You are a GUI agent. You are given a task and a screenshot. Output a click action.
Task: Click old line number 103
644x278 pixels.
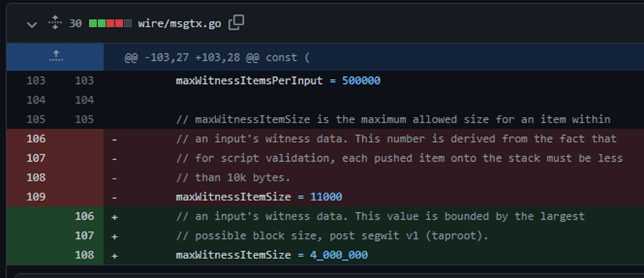36,81
